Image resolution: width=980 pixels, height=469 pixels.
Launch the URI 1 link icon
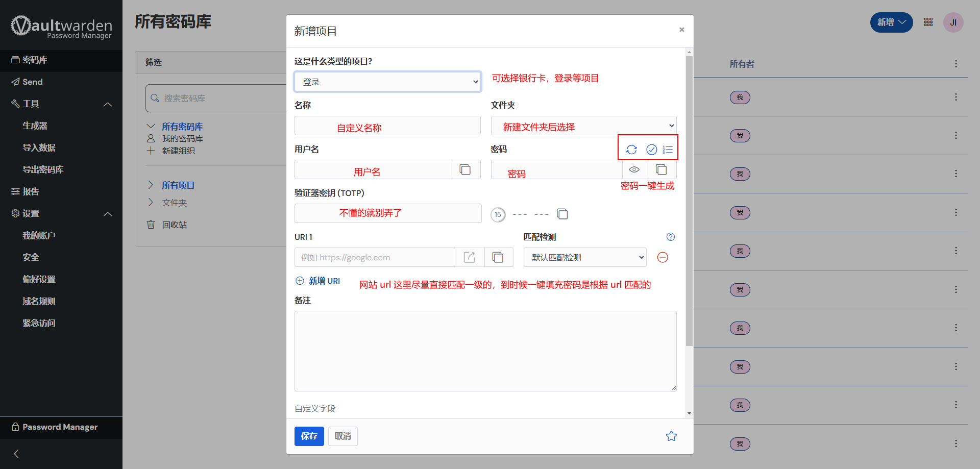point(470,257)
